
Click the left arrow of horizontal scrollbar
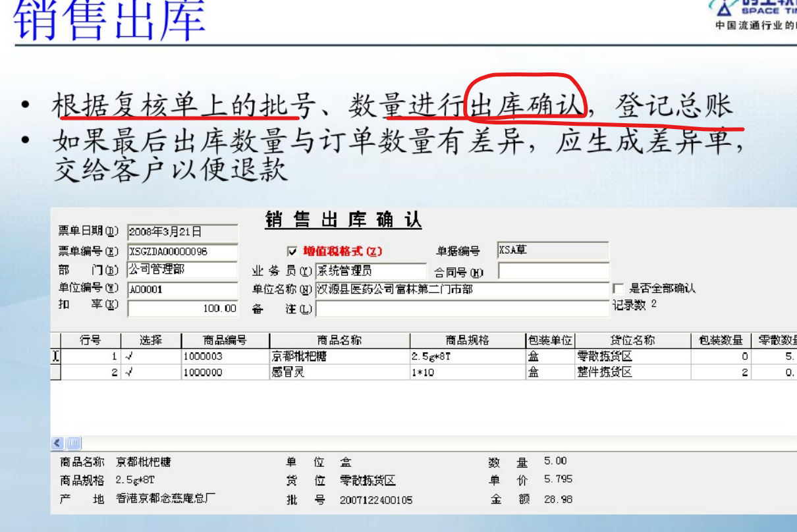click(x=57, y=443)
